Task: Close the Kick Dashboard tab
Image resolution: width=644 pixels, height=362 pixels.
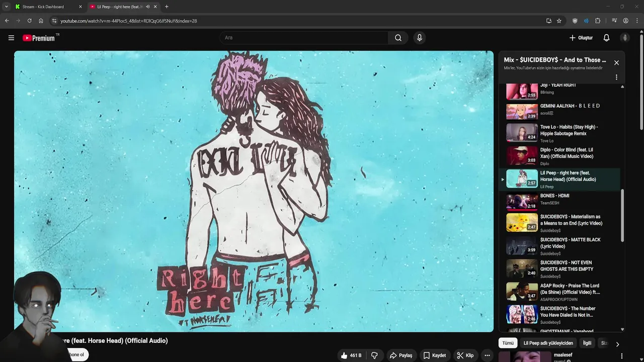Action: [80, 7]
